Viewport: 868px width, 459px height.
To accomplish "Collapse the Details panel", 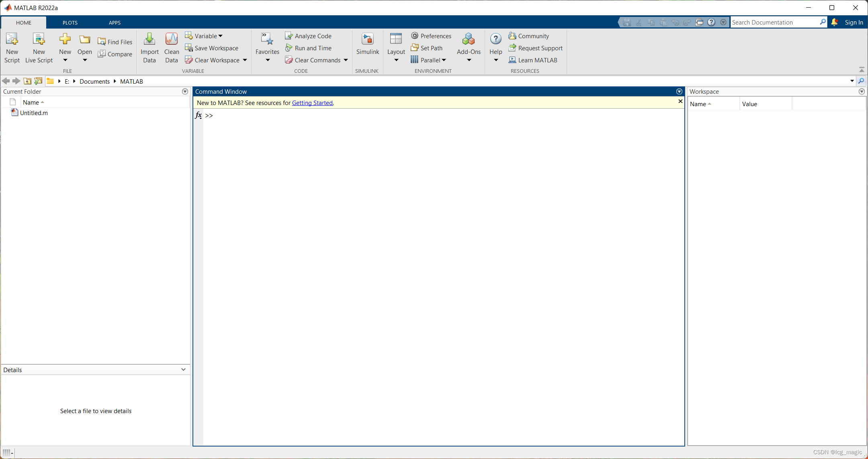I will pyautogui.click(x=183, y=369).
